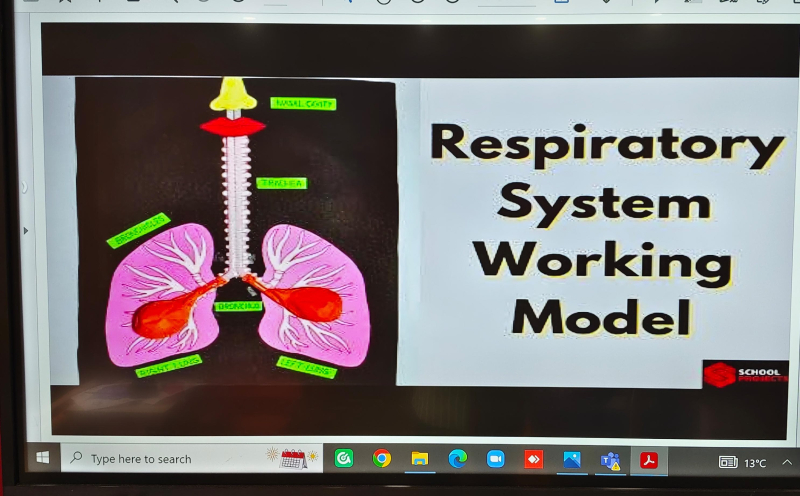Screen dimensions: 800x496
Task: Expand the left navigation pane arrow
Action: coord(26,231)
